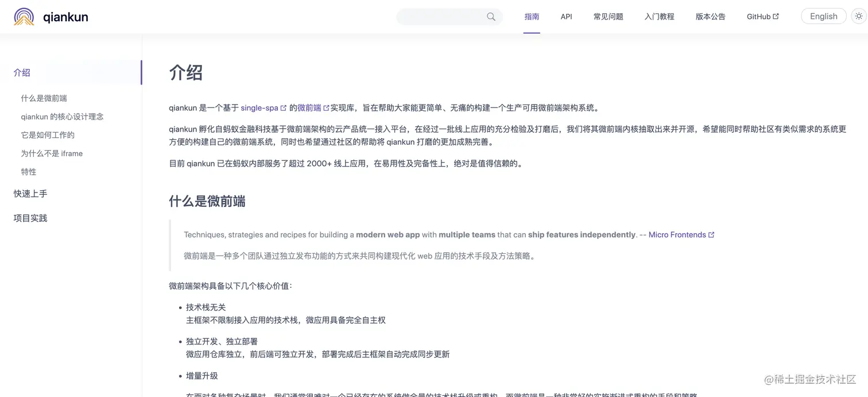Go to 常见问题 in the top menu

(609, 17)
